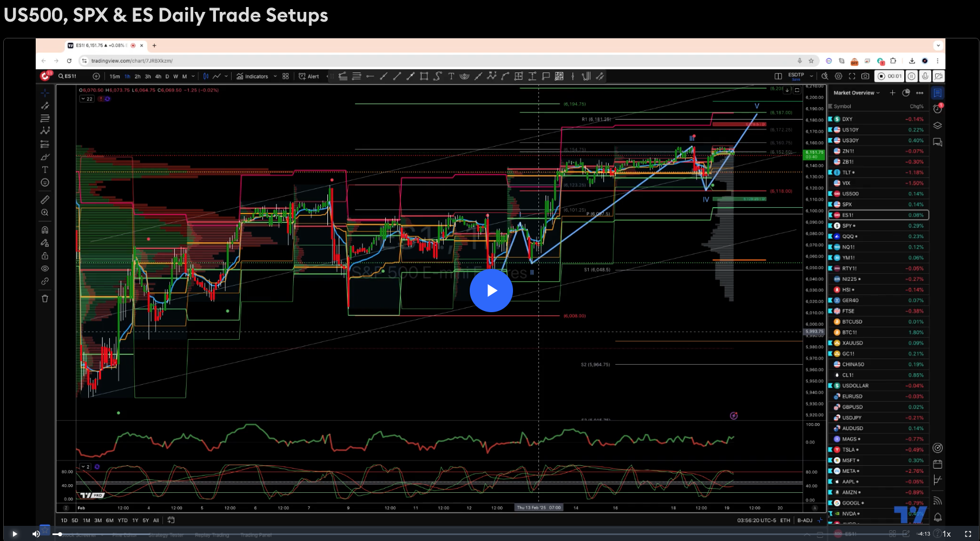Click the browser reload button
980x541 pixels.
(x=69, y=61)
